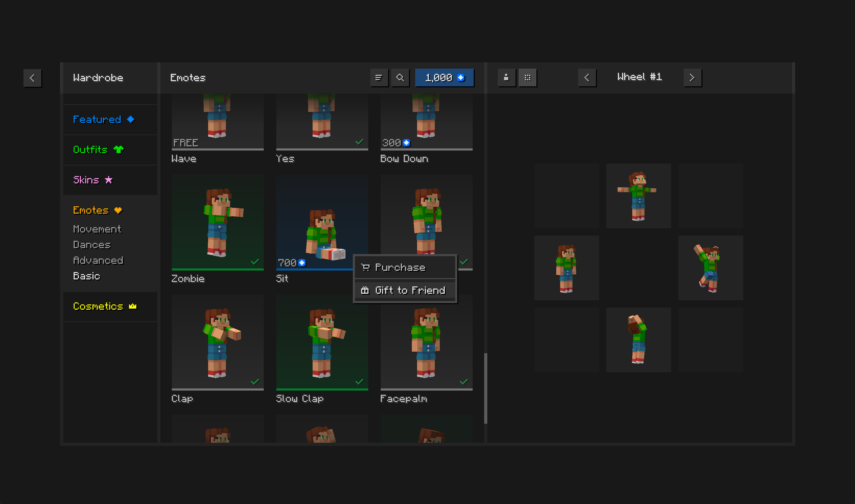Image resolution: width=855 pixels, height=504 pixels.
Task: Select the Movement subcategory
Action: click(x=97, y=229)
